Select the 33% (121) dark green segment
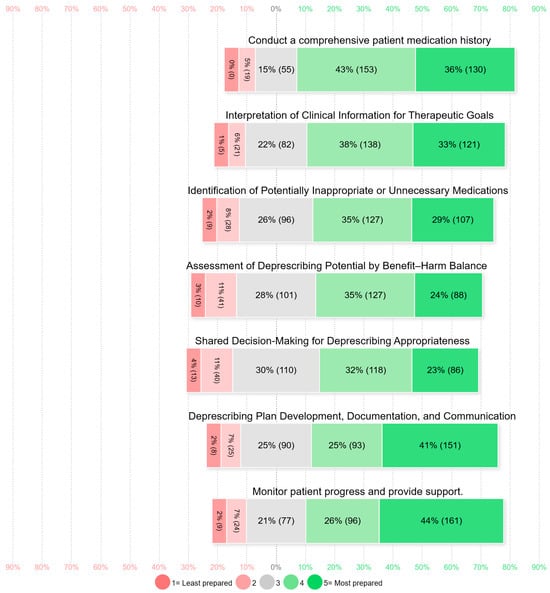Screen dimensions: 550x593 click(459, 144)
